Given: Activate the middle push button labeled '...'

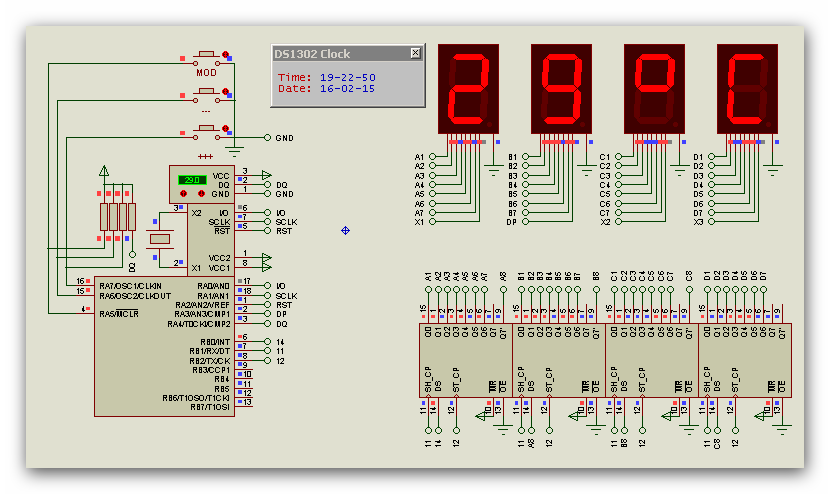Looking at the screenshot, I should click(206, 94).
